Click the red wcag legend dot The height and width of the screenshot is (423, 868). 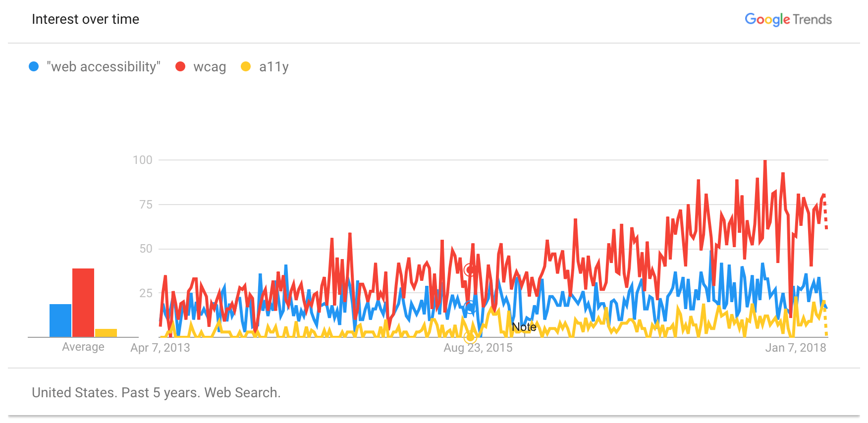(180, 66)
